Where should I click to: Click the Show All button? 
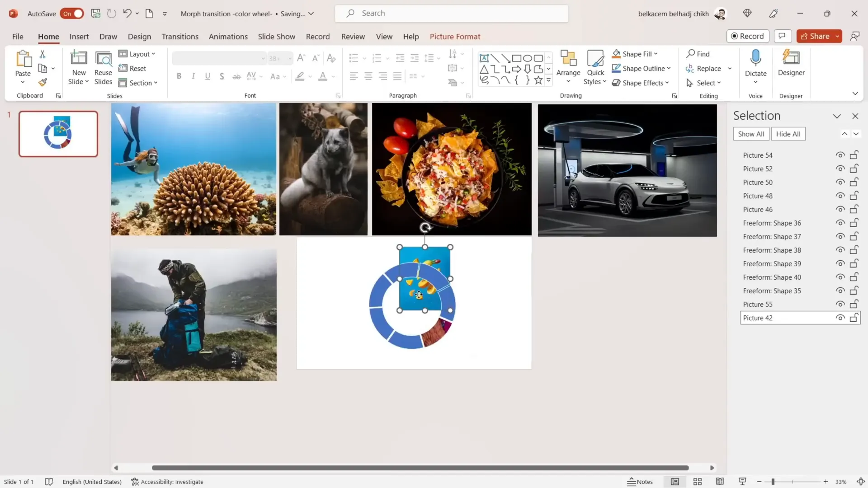coord(751,134)
